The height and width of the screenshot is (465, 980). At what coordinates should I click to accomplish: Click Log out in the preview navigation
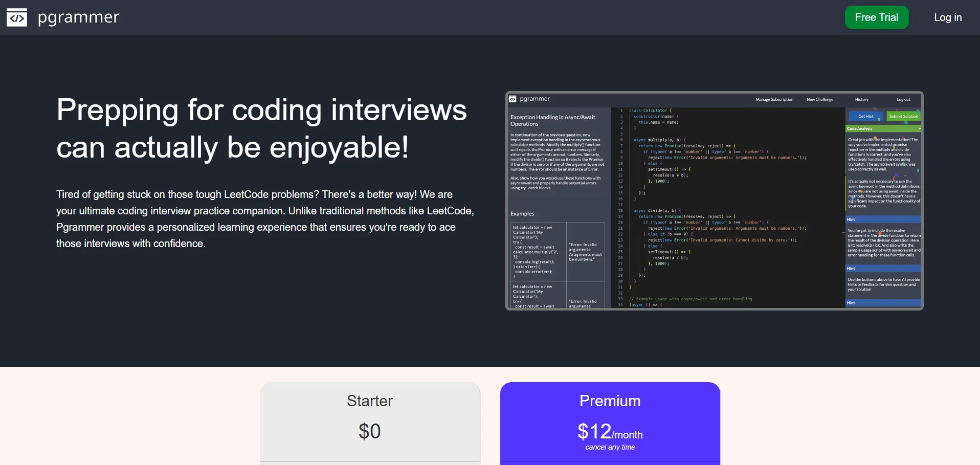tap(903, 100)
